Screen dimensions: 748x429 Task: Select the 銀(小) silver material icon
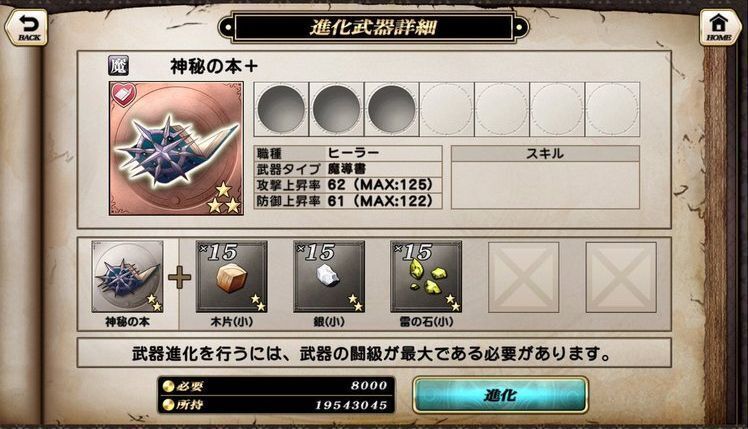click(329, 277)
